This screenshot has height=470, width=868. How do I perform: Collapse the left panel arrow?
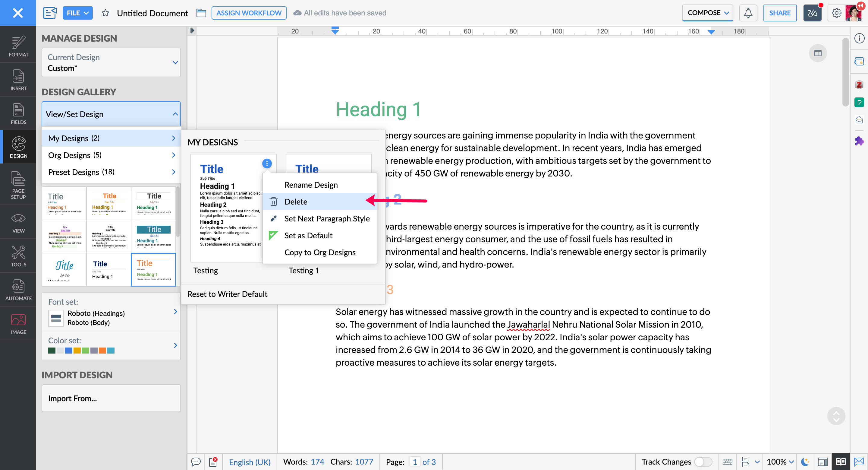pos(192,31)
